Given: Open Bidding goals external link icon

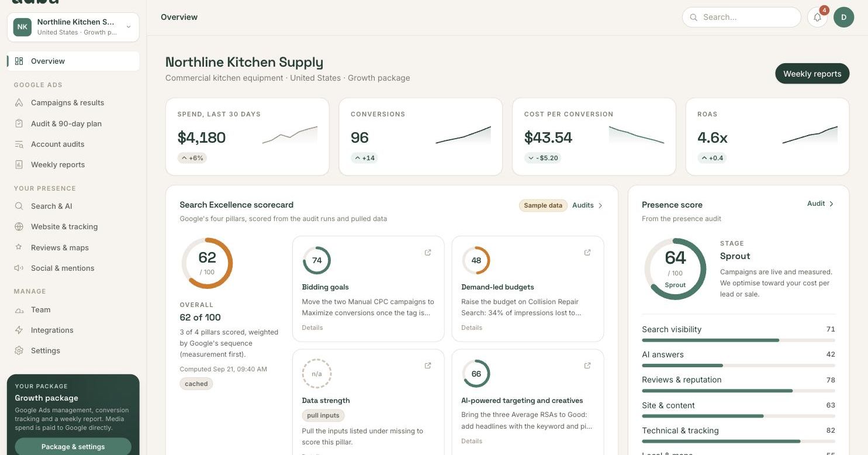Looking at the screenshot, I should [x=428, y=252].
